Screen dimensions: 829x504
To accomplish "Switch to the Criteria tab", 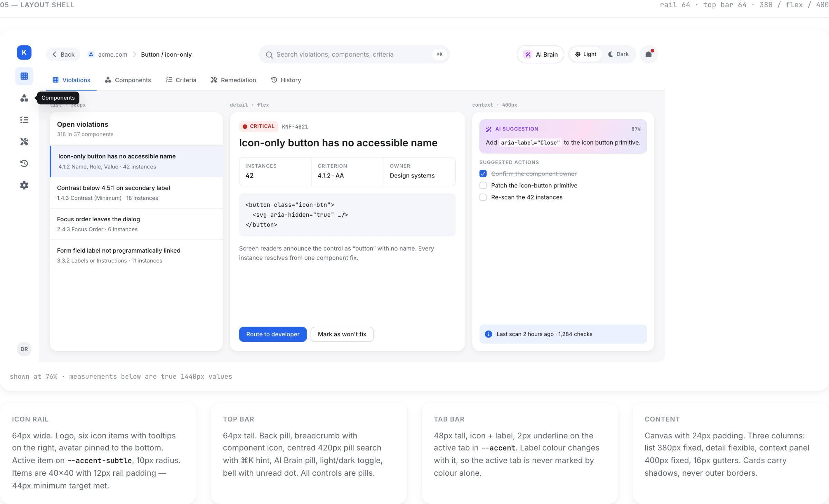I will (x=181, y=80).
